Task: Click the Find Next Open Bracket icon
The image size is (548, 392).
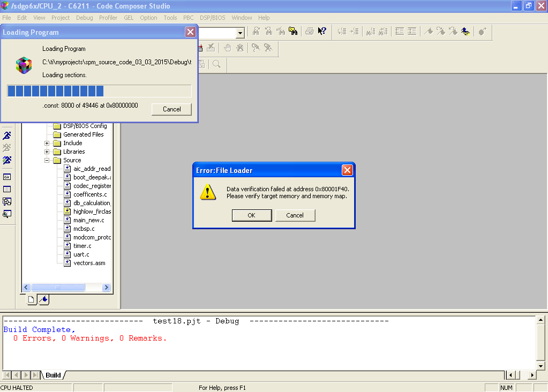Action: (355, 32)
